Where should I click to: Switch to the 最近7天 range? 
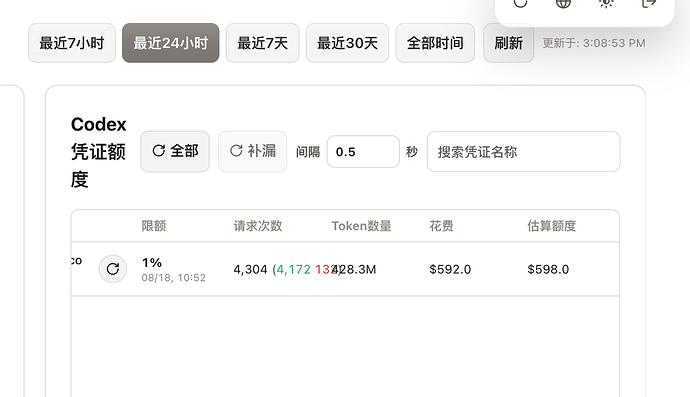pos(263,43)
